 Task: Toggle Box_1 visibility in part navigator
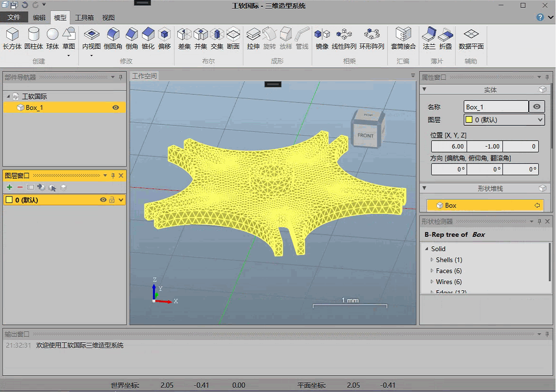tap(116, 108)
